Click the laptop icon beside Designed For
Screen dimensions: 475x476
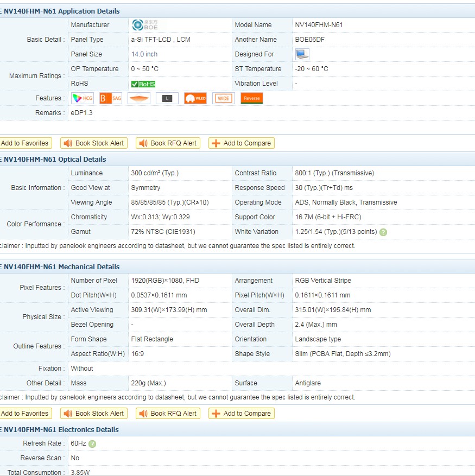302,54
